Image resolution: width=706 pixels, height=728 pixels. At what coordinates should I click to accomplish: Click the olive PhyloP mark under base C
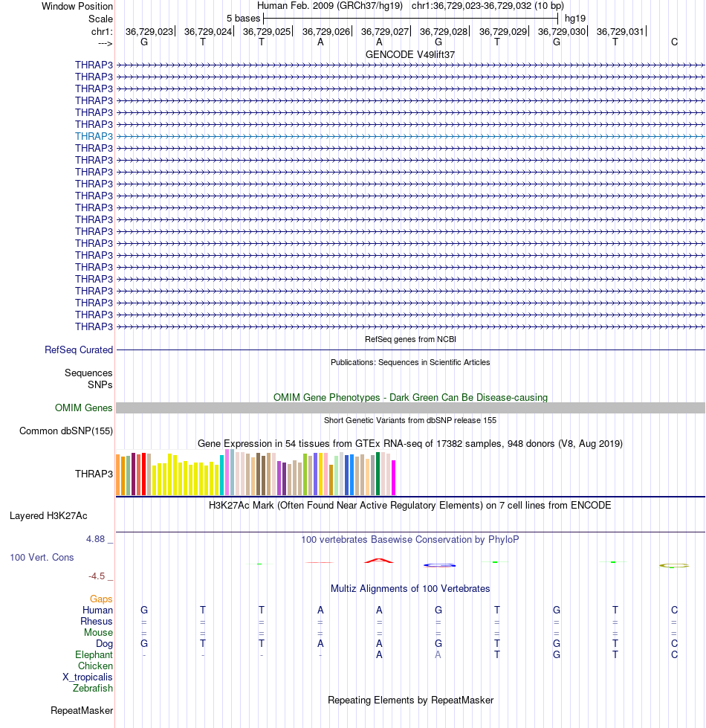[x=675, y=565]
